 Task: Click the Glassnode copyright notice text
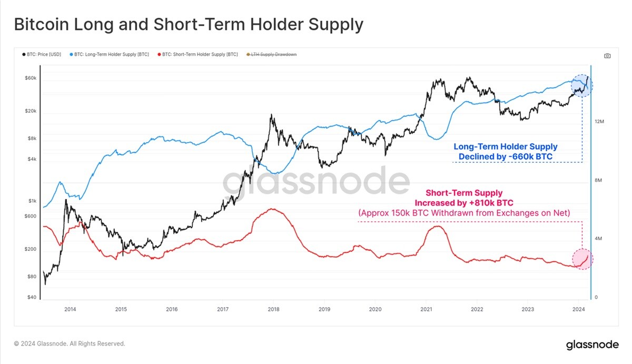tap(70, 343)
